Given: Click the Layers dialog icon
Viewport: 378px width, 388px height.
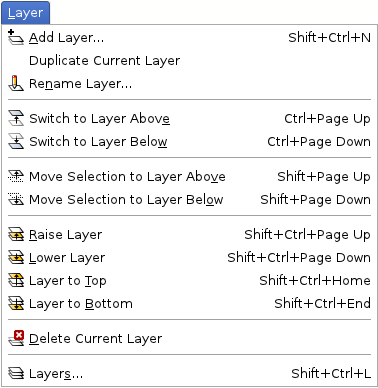Looking at the screenshot, I should pos(16,373).
